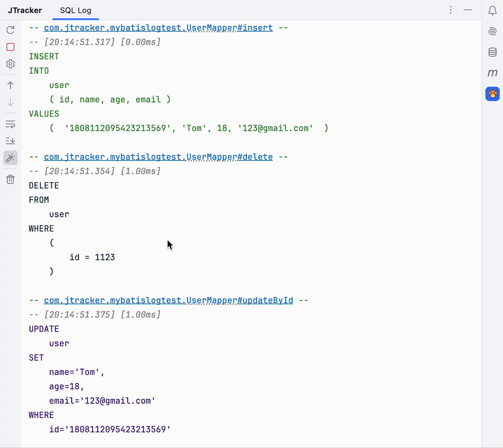Toggle the SQL format magic wand
The image size is (503, 448).
coord(10,158)
